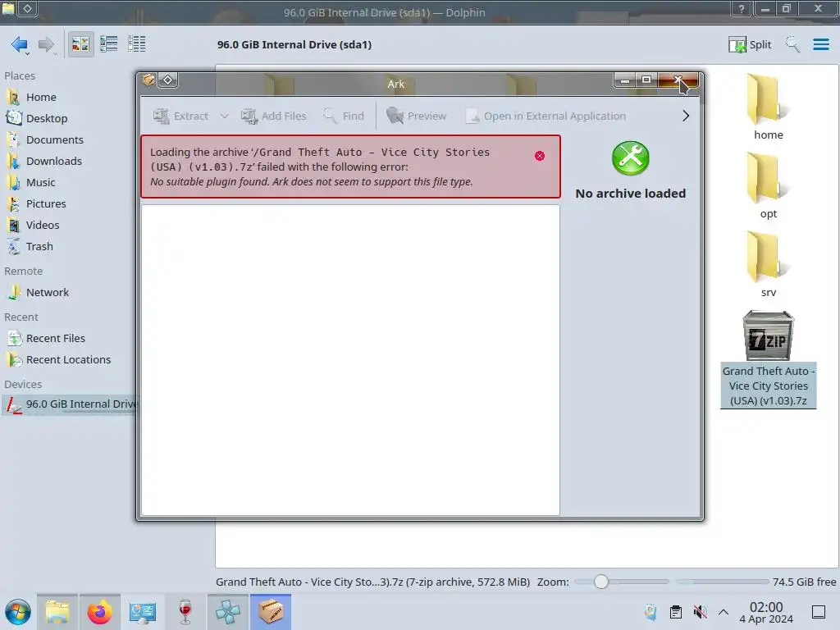Toggle Split view in Dolphin
Viewport: 840px width, 630px height.
point(750,44)
